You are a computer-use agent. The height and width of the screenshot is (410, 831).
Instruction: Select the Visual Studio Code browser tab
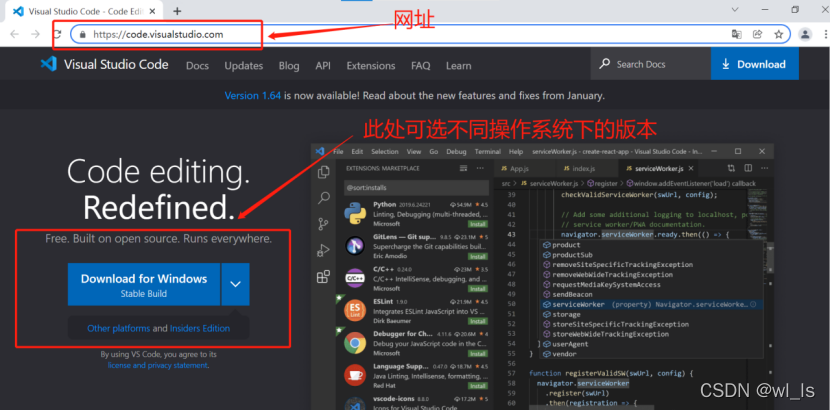click(85, 11)
